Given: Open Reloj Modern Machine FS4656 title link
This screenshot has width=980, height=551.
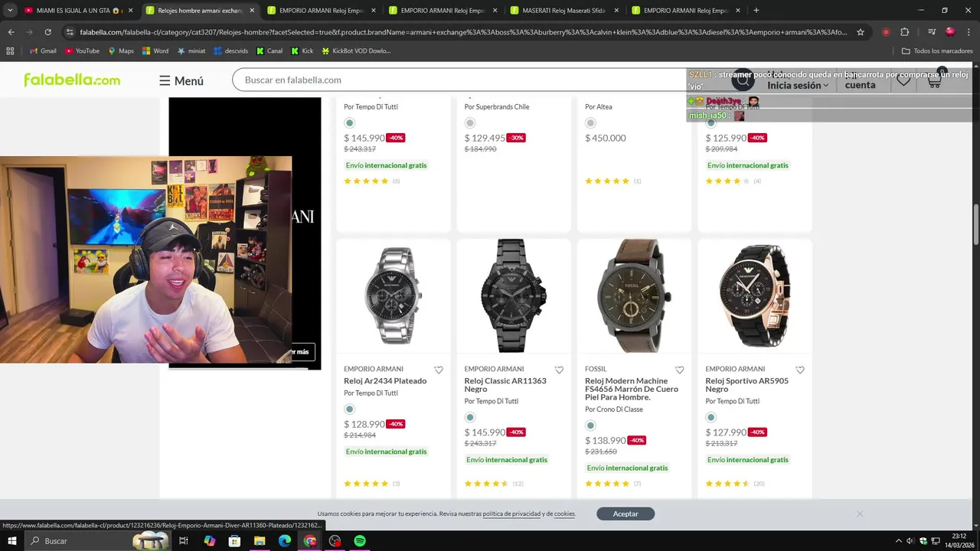Looking at the screenshot, I should 632,389.
